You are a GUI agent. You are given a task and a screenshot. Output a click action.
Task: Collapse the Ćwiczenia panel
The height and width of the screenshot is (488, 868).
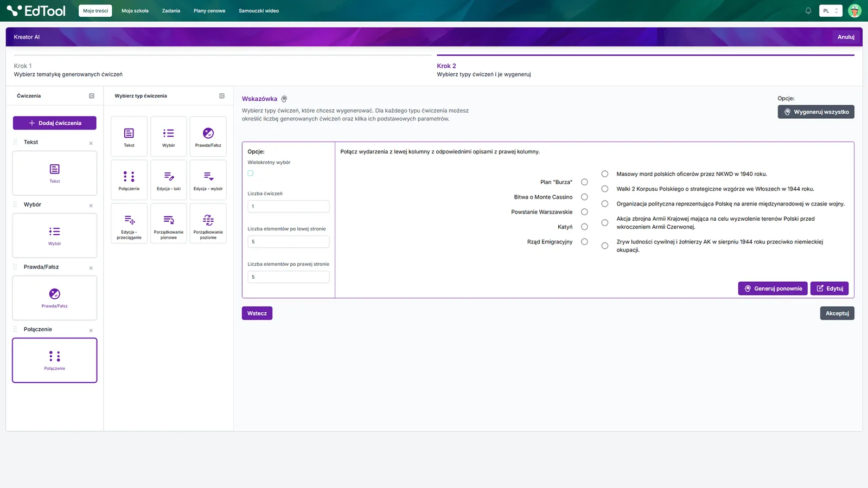coord(92,96)
